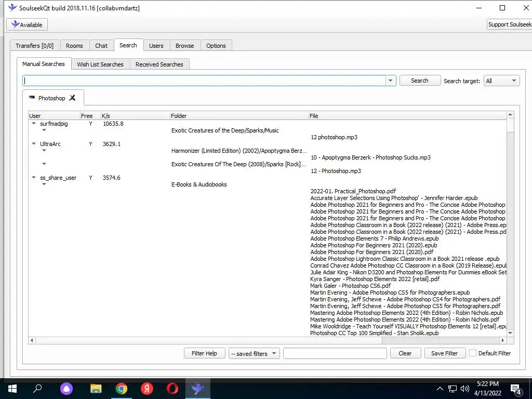Open taskbar search magnifier

click(37, 389)
